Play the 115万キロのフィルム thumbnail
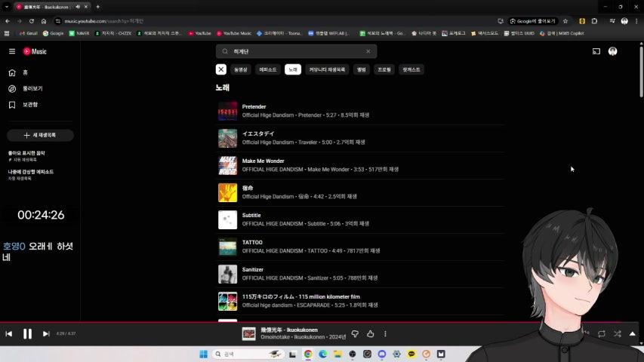 pos(227,301)
